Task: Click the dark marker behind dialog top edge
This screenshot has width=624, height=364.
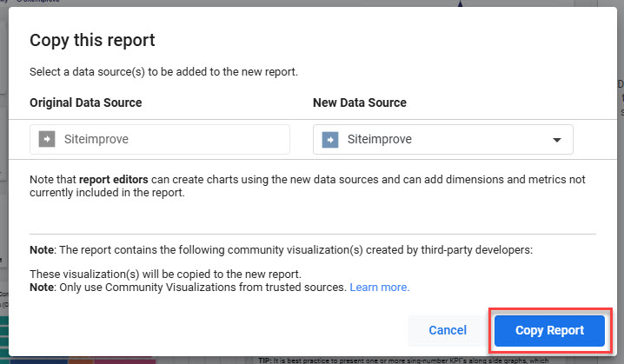Action: pyautogui.click(x=461, y=3)
